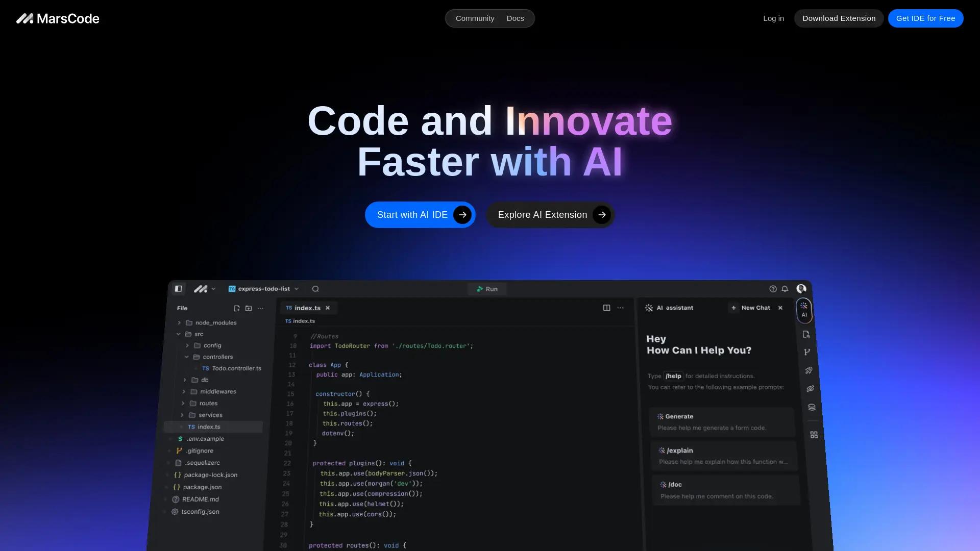This screenshot has height=551, width=980.
Task: Open the AI assistant panel icon
Action: (804, 309)
